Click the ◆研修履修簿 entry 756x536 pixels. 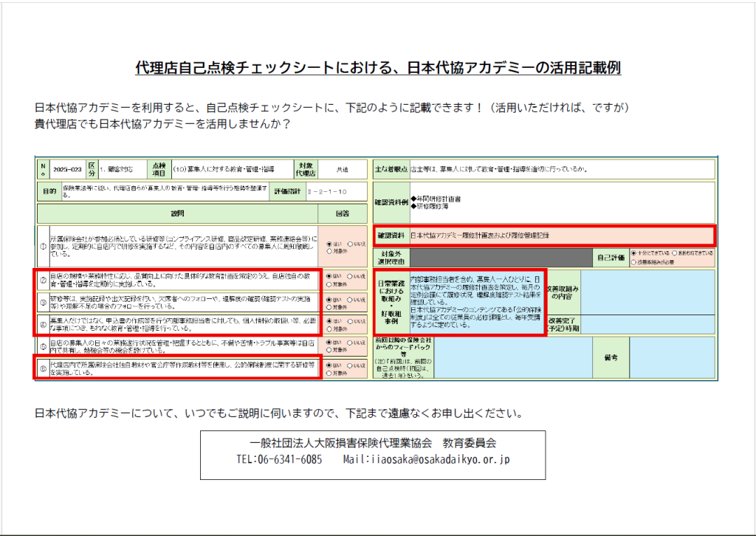[x=430, y=206]
